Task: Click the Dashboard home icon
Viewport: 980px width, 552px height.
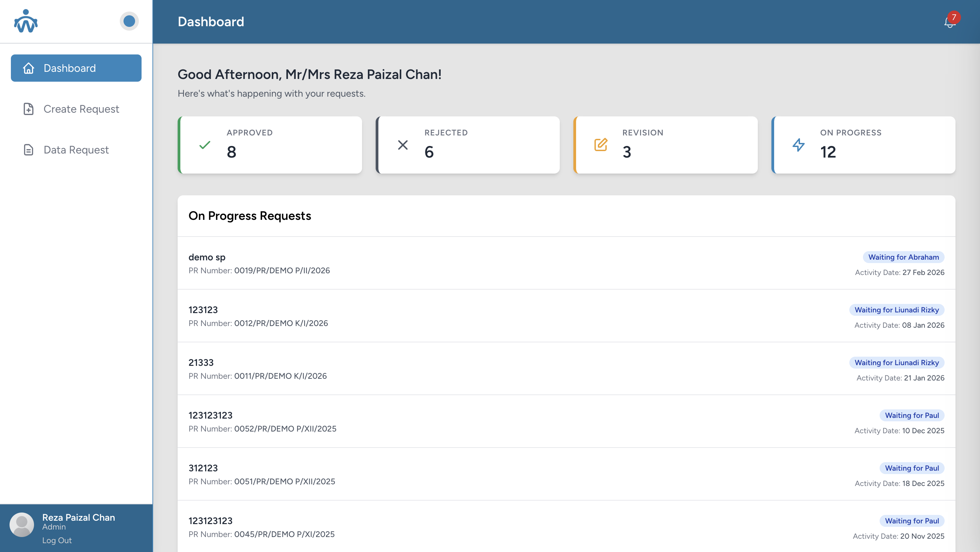Action: 29,68
